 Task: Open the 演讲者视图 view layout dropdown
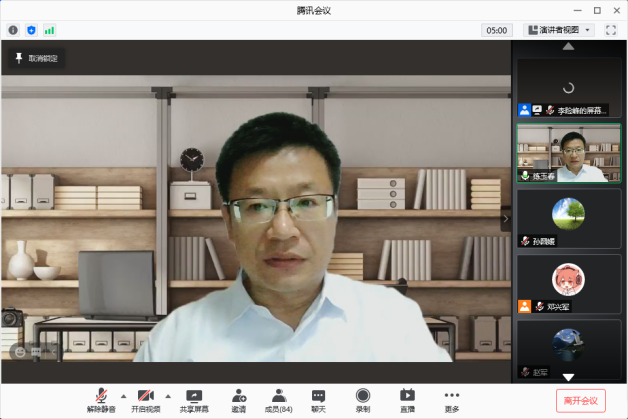point(558,30)
